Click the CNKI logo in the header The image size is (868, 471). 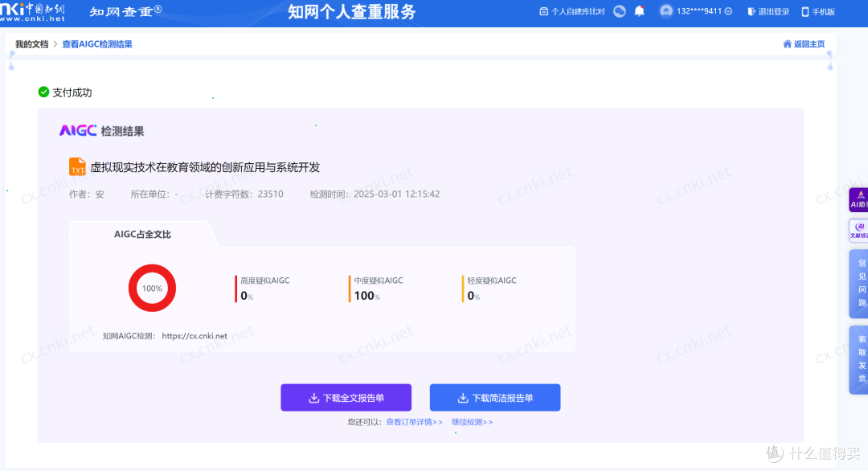[33, 11]
